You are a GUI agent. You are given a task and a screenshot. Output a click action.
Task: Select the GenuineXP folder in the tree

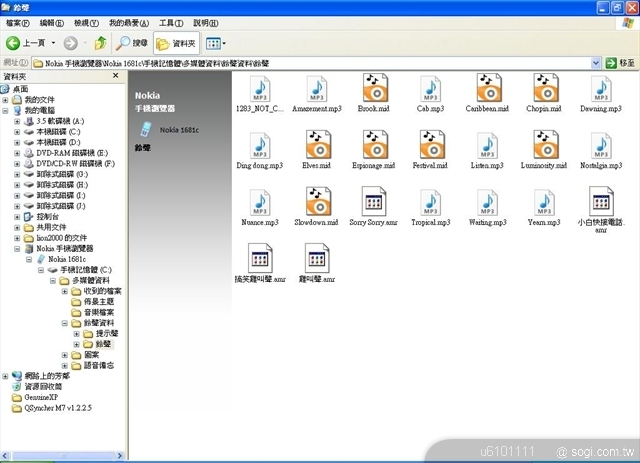(41, 397)
